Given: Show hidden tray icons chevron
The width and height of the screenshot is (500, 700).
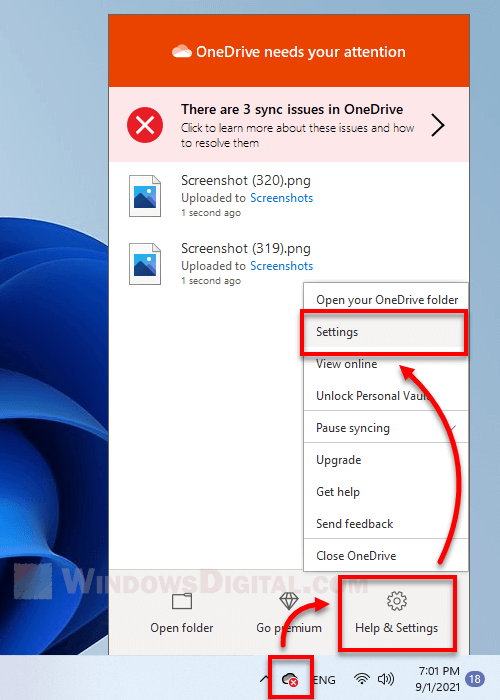Looking at the screenshot, I should 264,679.
